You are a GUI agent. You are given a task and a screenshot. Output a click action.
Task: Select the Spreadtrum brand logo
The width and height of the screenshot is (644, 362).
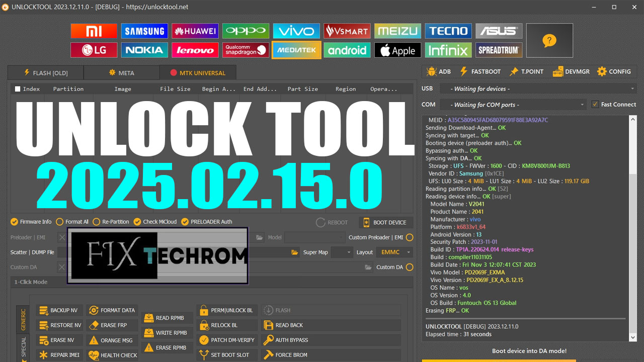pos(499,50)
